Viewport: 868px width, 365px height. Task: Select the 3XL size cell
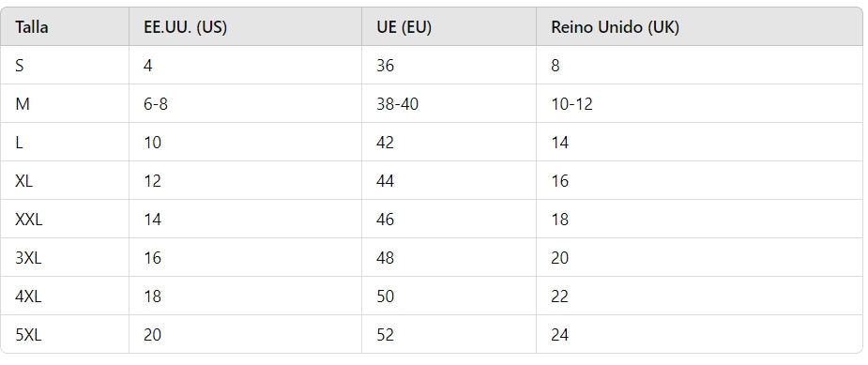[65, 257]
